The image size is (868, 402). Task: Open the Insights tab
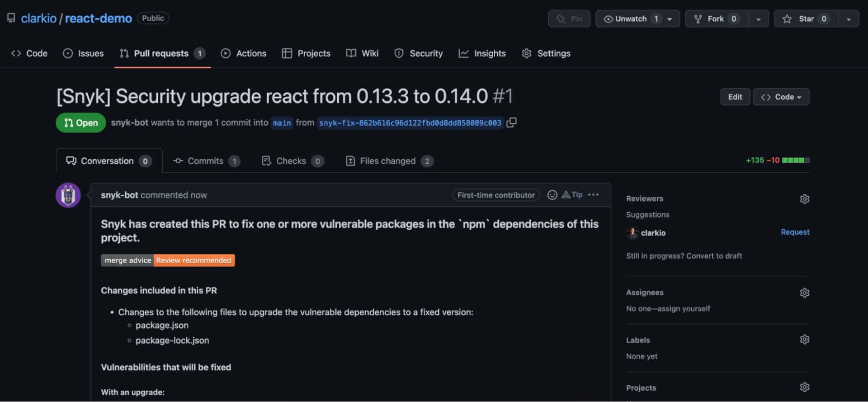point(482,53)
